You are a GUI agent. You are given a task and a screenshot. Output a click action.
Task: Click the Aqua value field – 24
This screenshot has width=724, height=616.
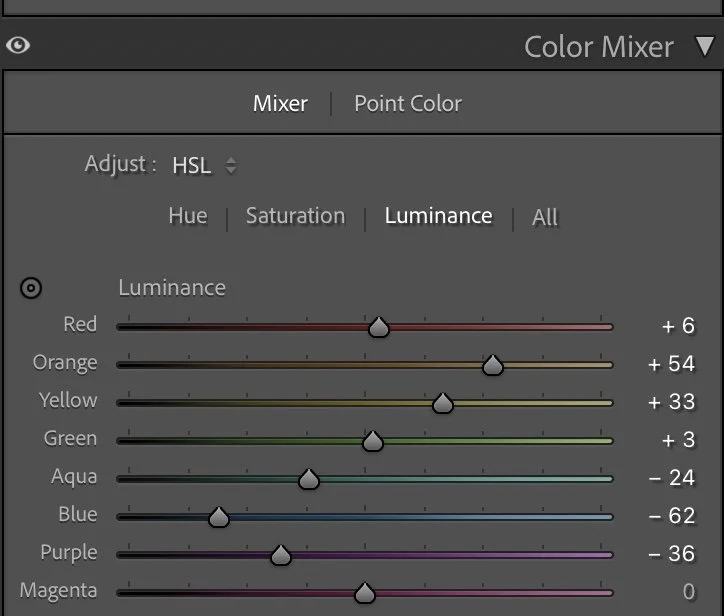tap(671, 478)
